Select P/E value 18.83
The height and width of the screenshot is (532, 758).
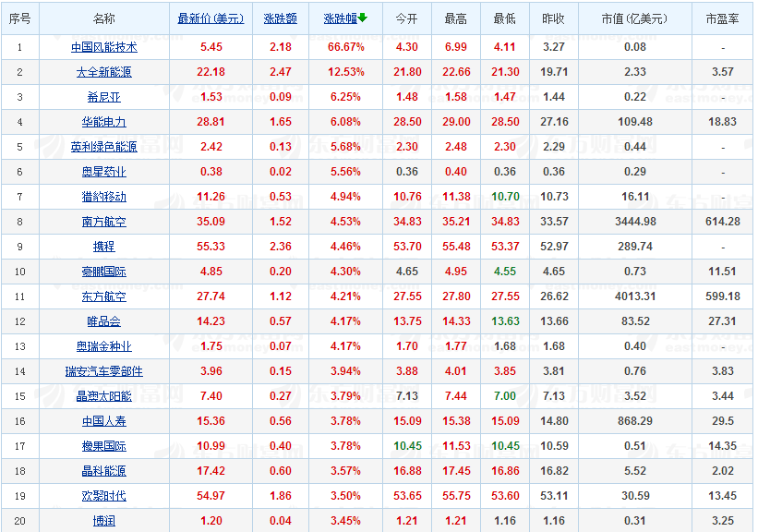tap(722, 122)
